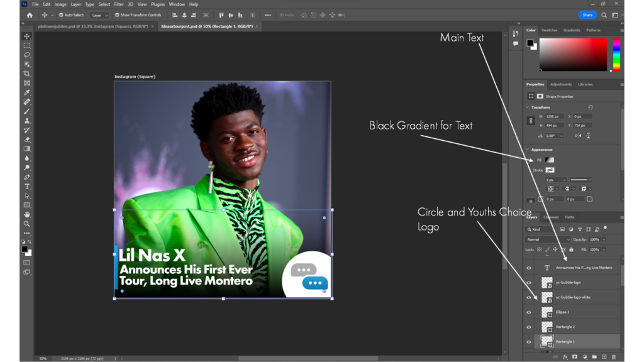Pick the Eyedropper tool
Image resolution: width=644 pixels, height=362 pixels.
pos(27,92)
